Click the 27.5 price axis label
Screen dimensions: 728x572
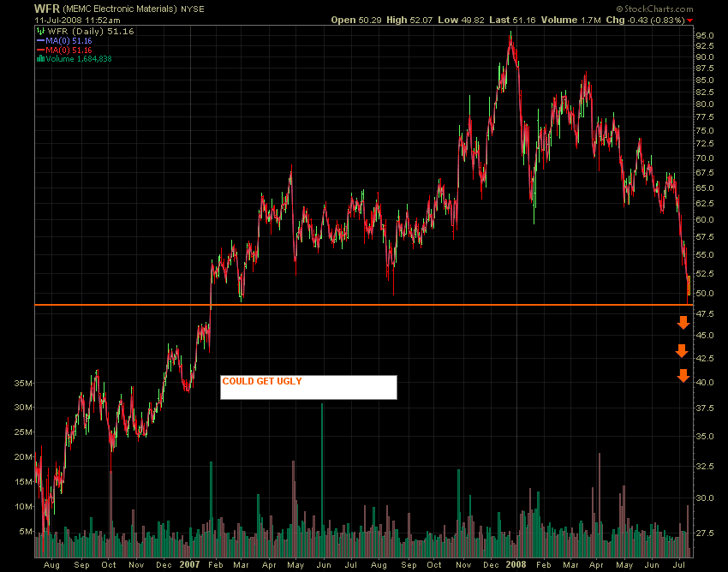click(704, 533)
